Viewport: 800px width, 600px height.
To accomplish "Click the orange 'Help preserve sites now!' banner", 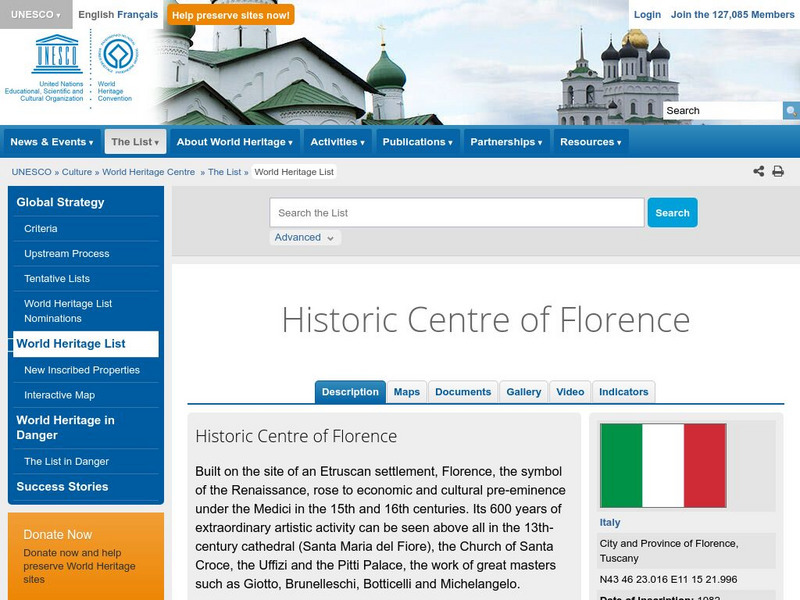I will (x=228, y=15).
